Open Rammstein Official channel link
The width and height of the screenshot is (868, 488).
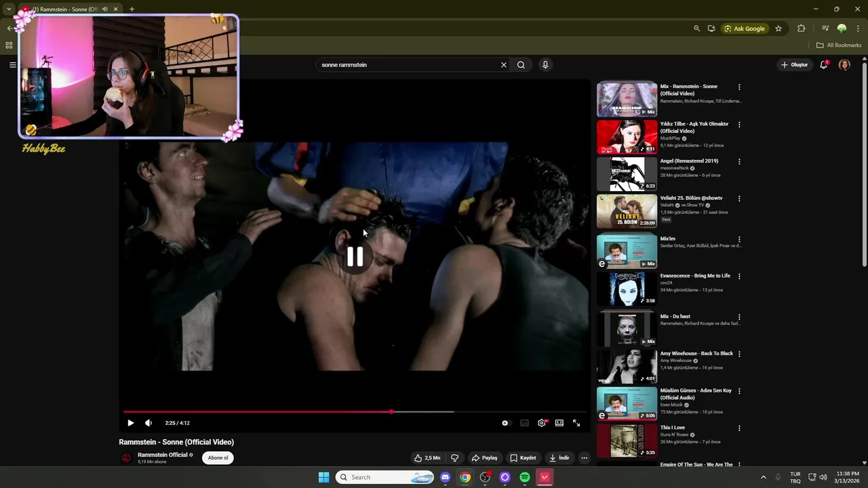point(162,455)
